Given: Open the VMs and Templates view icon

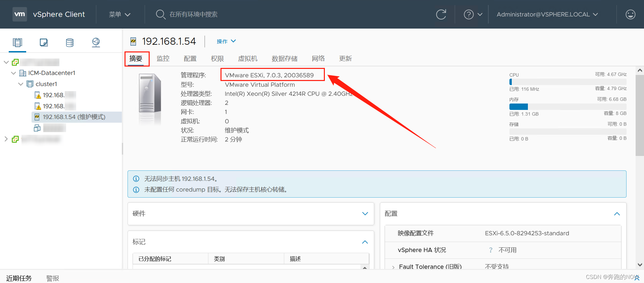Looking at the screenshot, I should (44, 42).
